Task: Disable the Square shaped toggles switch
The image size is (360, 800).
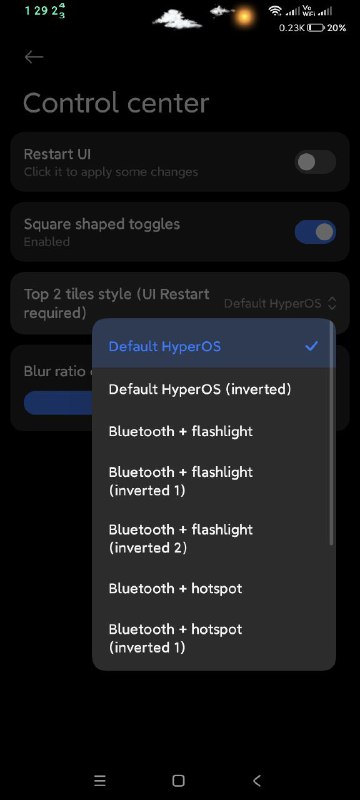Action: [x=315, y=232]
